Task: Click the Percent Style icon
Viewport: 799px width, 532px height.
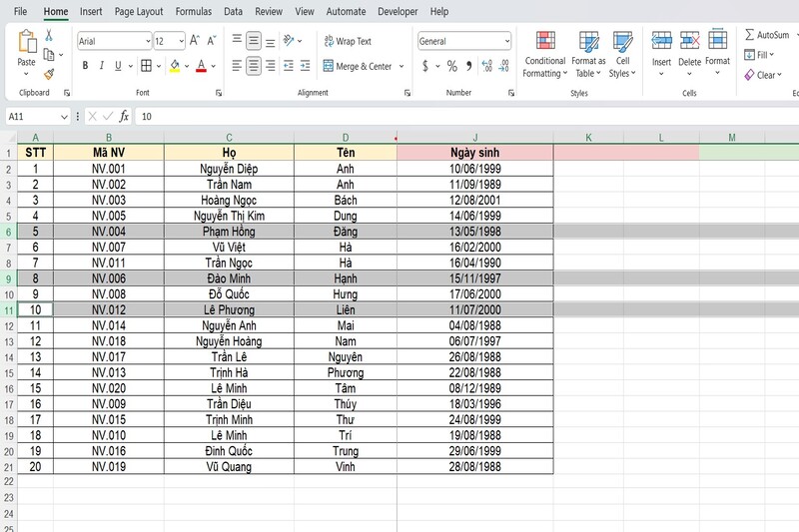Action: tap(451, 66)
